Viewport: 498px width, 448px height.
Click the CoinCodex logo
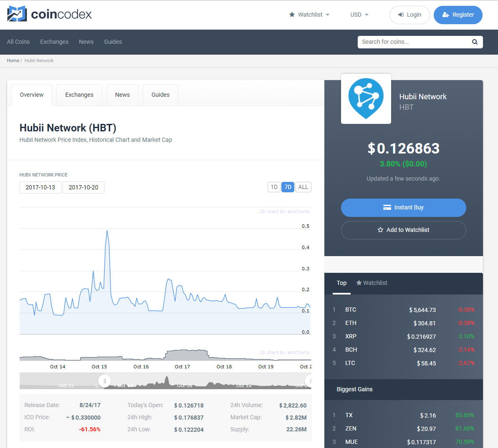point(49,14)
